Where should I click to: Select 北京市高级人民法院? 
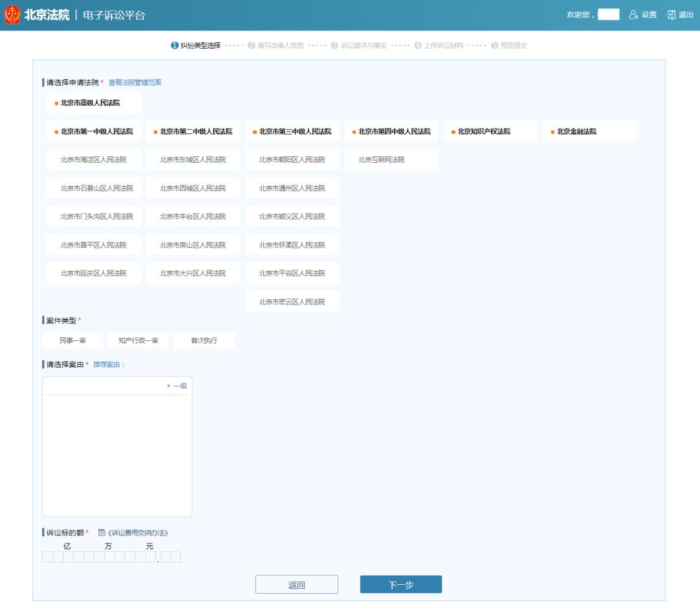[94, 102]
